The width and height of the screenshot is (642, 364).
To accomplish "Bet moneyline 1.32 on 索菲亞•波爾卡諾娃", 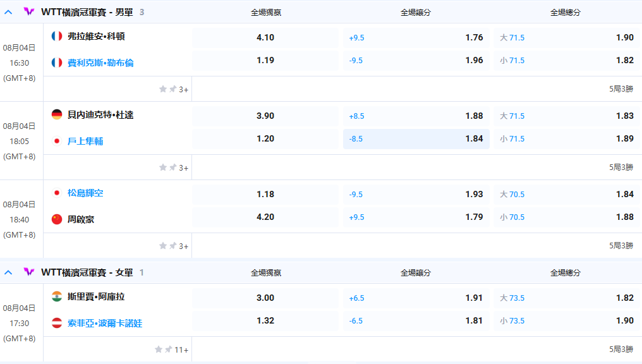I will coord(265,320).
